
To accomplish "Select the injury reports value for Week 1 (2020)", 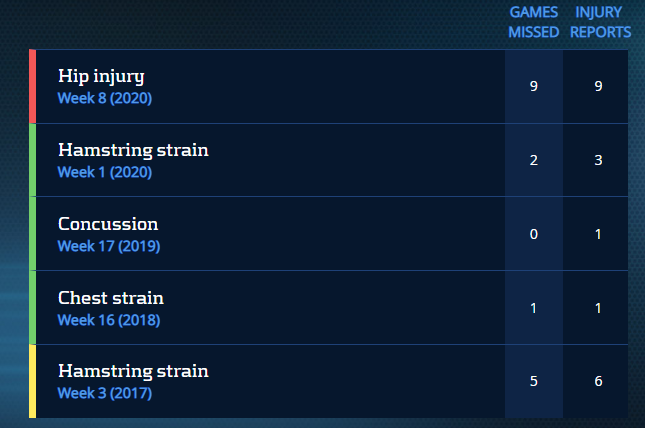I will pos(598,160).
